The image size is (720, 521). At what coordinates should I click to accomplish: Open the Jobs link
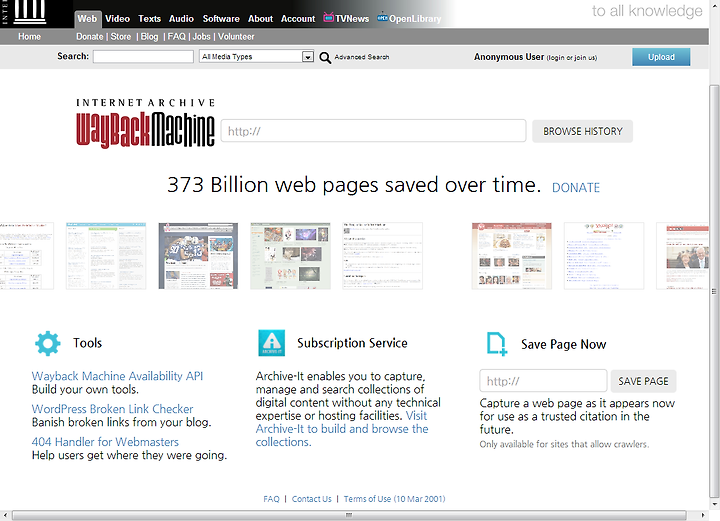tap(201, 37)
